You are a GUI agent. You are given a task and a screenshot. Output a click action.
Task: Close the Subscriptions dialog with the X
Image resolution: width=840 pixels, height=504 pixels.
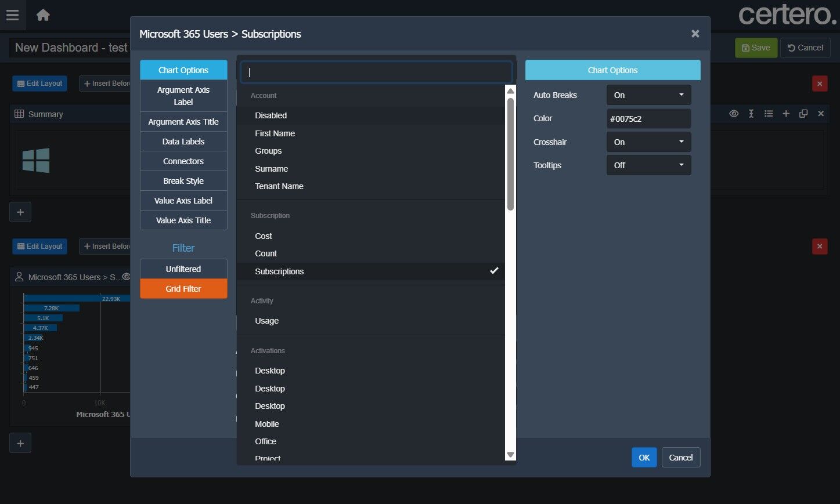(x=695, y=34)
